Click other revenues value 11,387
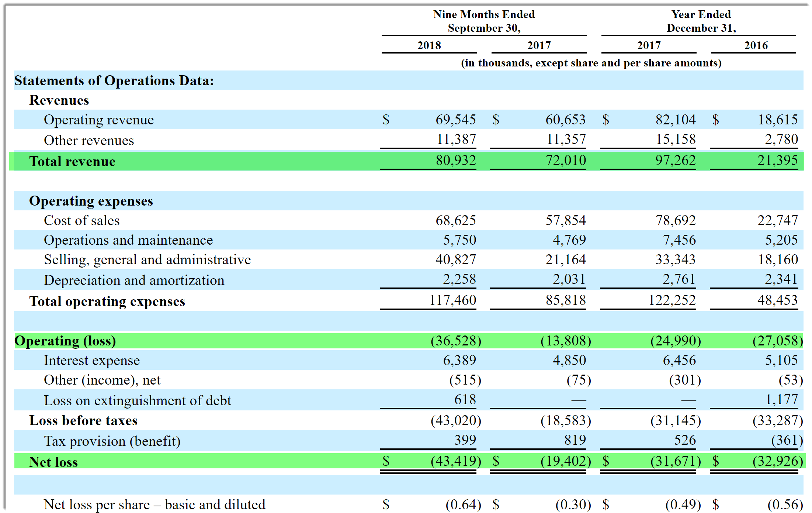This screenshot has height=513, width=812. pos(457,140)
